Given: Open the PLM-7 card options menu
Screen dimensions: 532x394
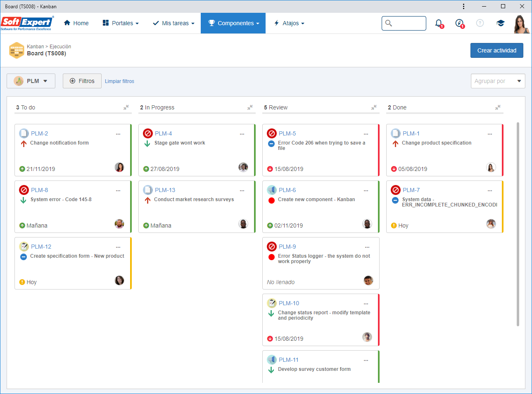Looking at the screenshot, I should (x=490, y=190).
